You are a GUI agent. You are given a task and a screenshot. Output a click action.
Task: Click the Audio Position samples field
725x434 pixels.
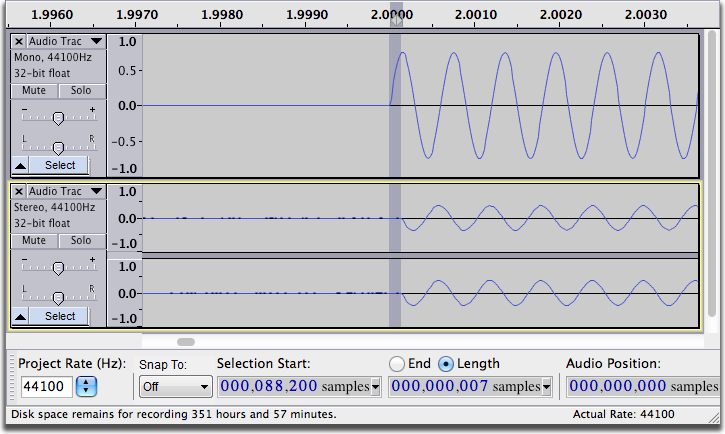tap(644, 386)
